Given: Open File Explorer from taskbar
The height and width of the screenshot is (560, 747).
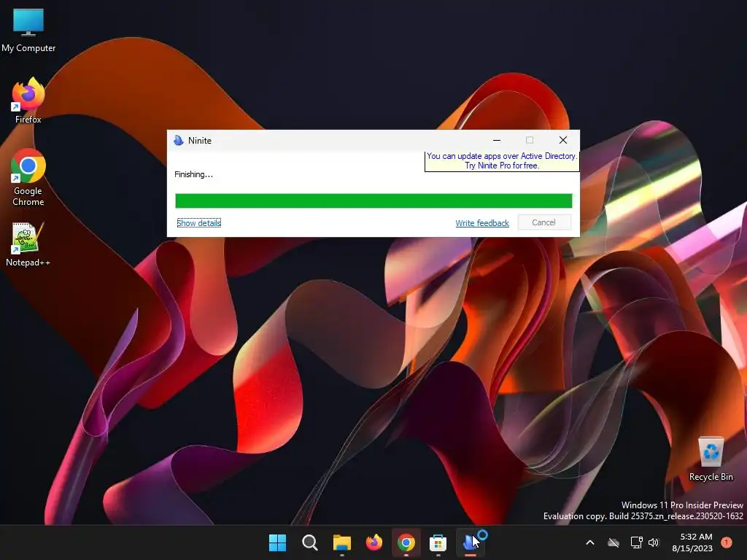Looking at the screenshot, I should tap(341, 542).
